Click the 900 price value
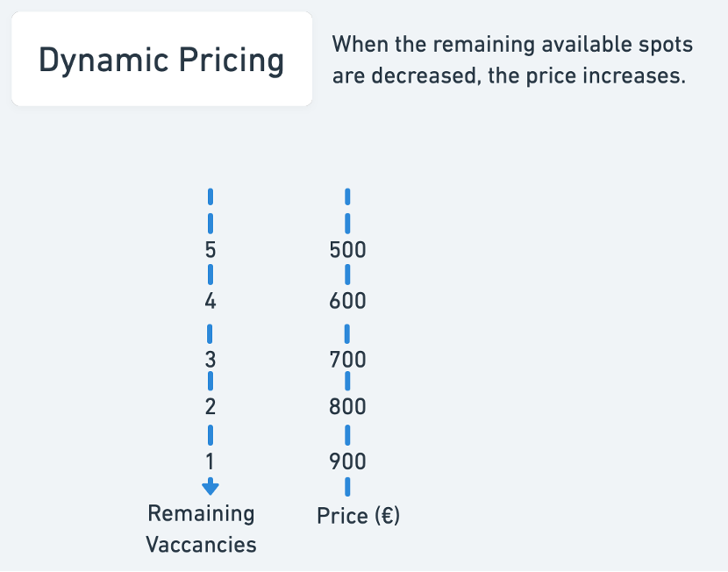728x572 pixels. coord(347,461)
